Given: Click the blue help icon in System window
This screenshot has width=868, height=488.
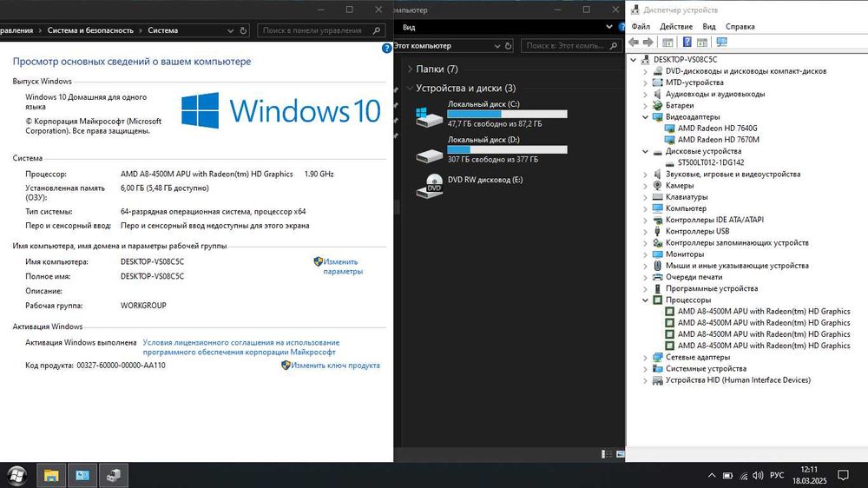Looking at the screenshot, I should tap(387, 48).
